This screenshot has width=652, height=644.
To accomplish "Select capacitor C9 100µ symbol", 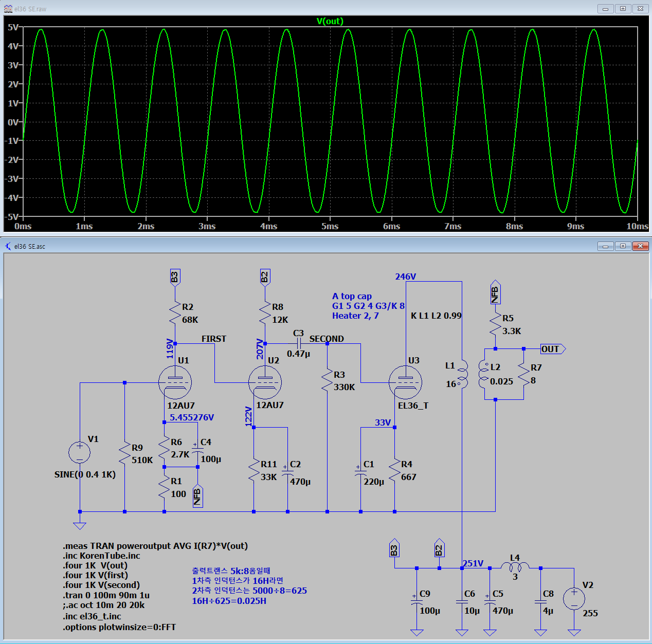I will click(416, 599).
